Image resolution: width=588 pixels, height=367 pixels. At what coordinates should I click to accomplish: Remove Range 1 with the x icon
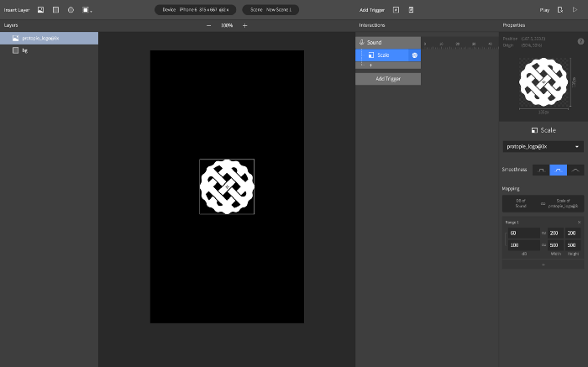(x=579, y=223)
